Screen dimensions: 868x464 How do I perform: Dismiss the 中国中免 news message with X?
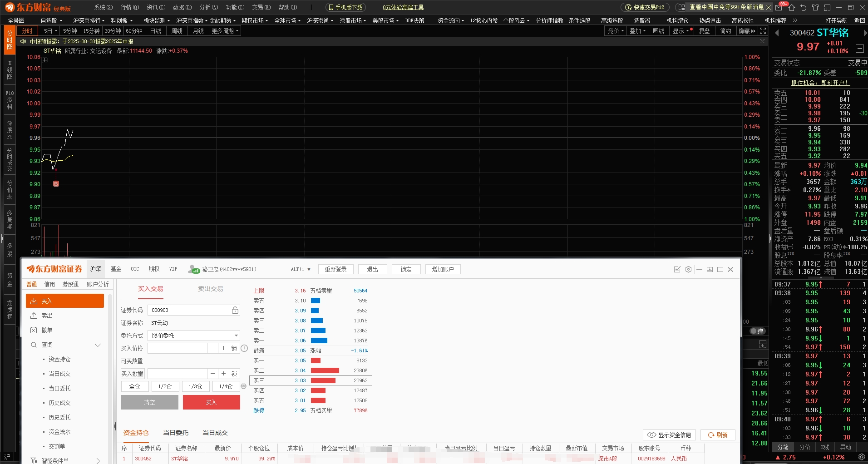tap(768, 7)
